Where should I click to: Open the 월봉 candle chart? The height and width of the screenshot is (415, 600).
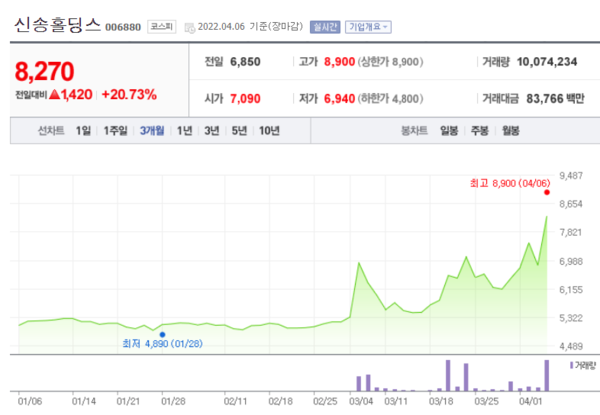[x=510, y=130]
